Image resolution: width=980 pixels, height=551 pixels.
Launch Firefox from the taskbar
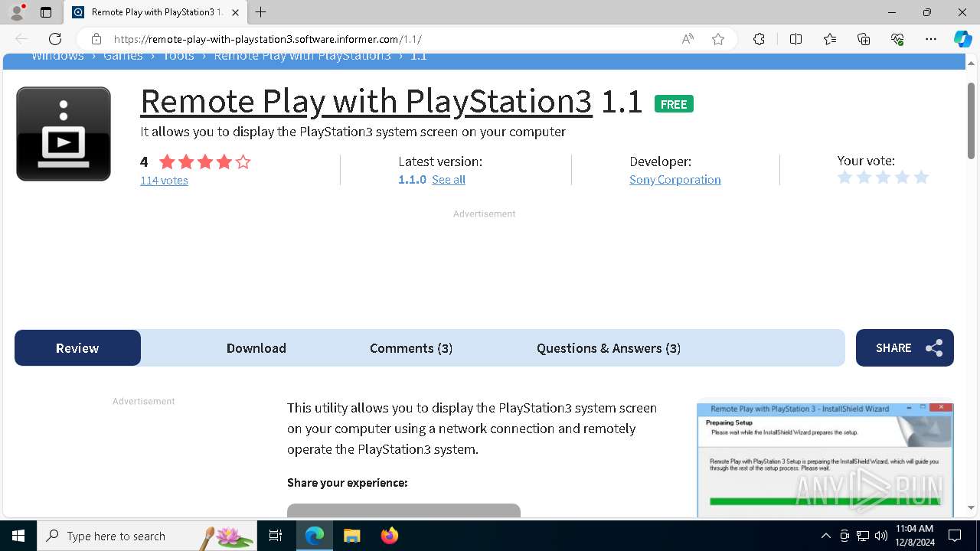click(390, 536)
